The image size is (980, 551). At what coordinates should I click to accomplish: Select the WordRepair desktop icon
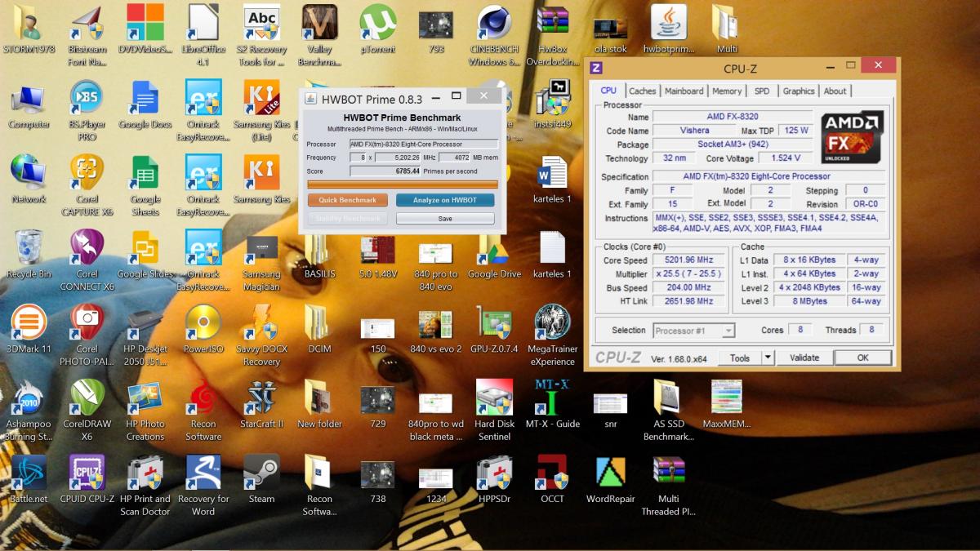coord(610,479)
